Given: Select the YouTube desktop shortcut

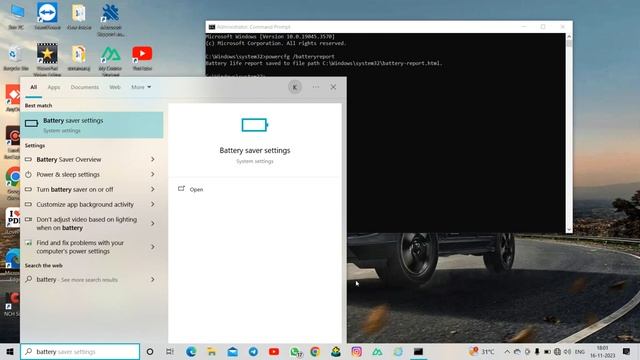Looking at the screenshot, I should (142, 58).
